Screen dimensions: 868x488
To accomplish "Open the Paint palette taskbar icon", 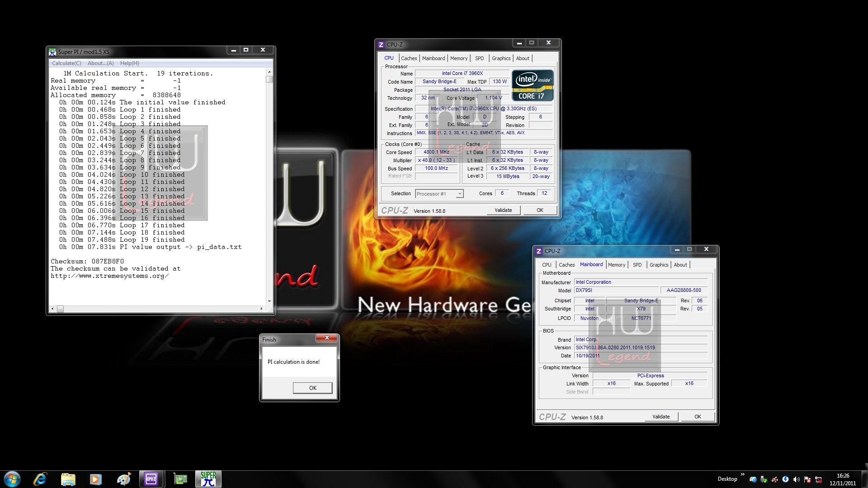I will tap(123, 479).
